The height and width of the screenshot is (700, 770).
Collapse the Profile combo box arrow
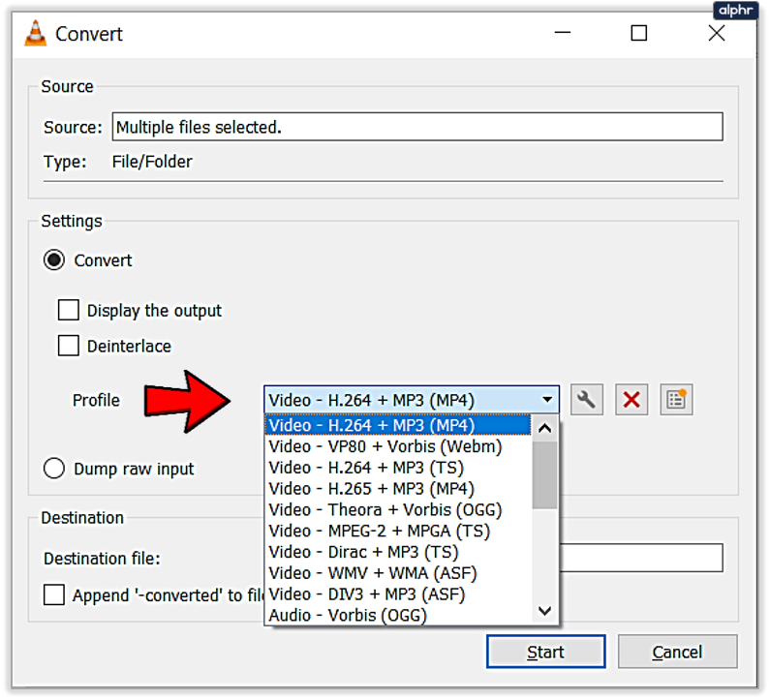coord(547,400)
